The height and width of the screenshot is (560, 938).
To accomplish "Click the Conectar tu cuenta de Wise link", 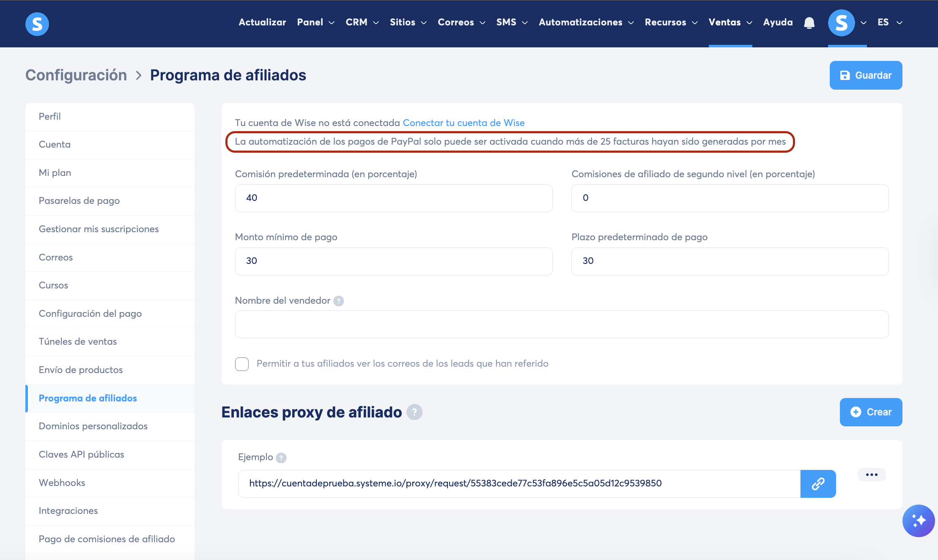I will click(x=464, y=123).
